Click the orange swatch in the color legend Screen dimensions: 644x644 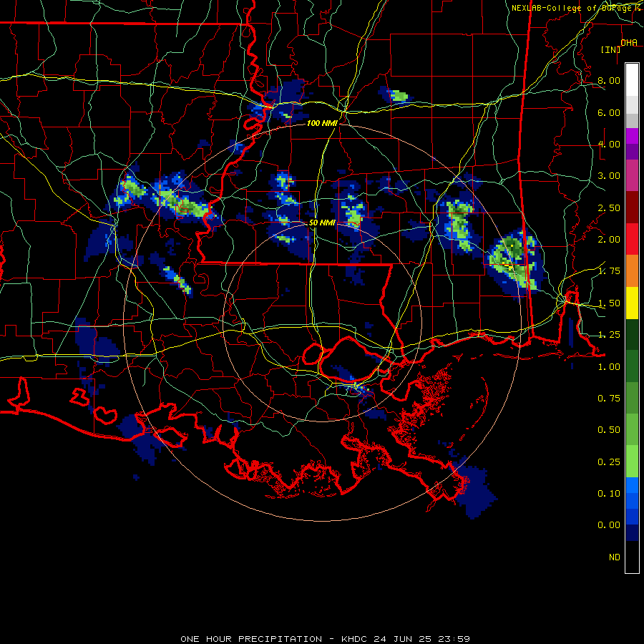(x=632, y=271)
